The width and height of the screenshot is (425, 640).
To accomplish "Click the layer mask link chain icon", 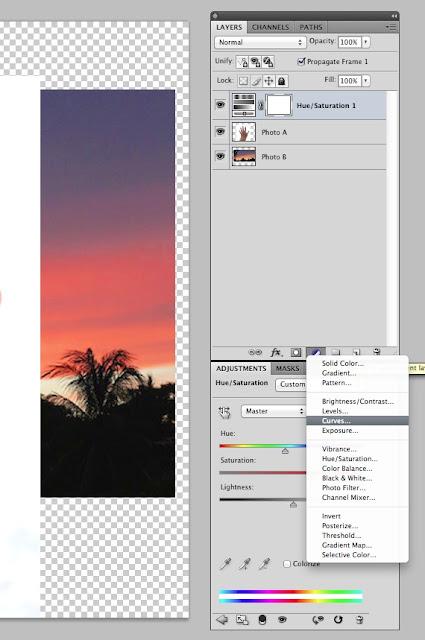I will pyautogui.click(x=261, y=105).
